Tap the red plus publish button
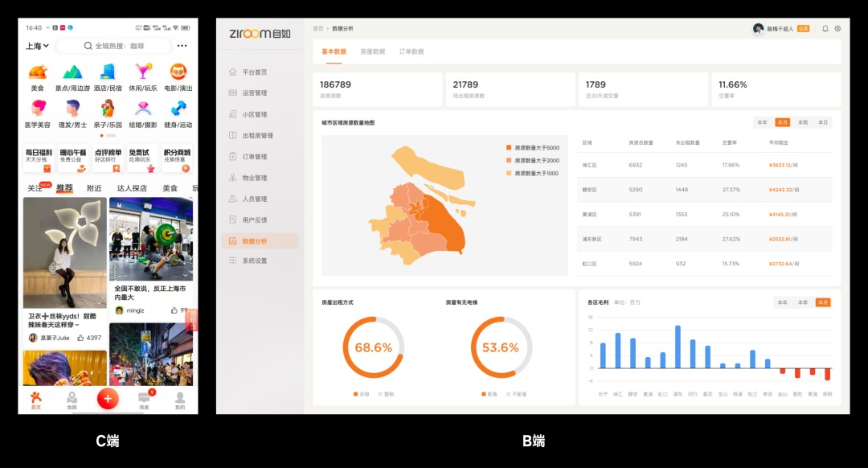Viewport: 868px width, 468px height. [x=108, y=399]
